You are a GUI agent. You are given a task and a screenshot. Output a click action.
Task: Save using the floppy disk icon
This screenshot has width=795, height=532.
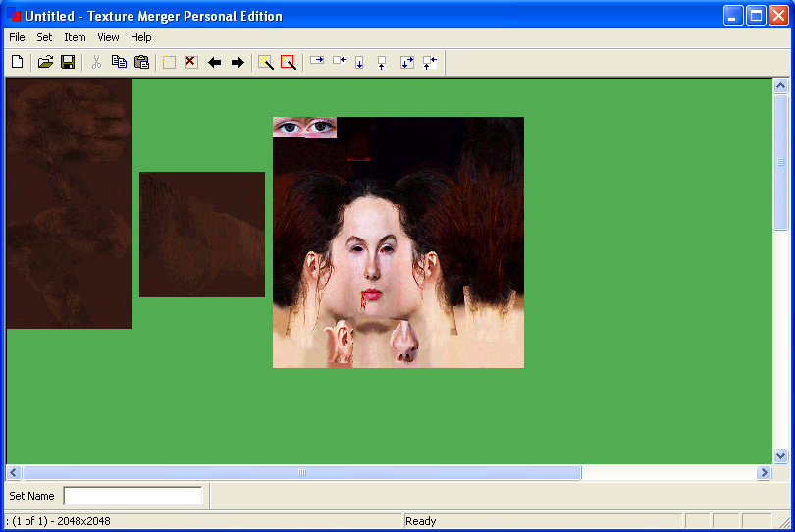[68, 62]
